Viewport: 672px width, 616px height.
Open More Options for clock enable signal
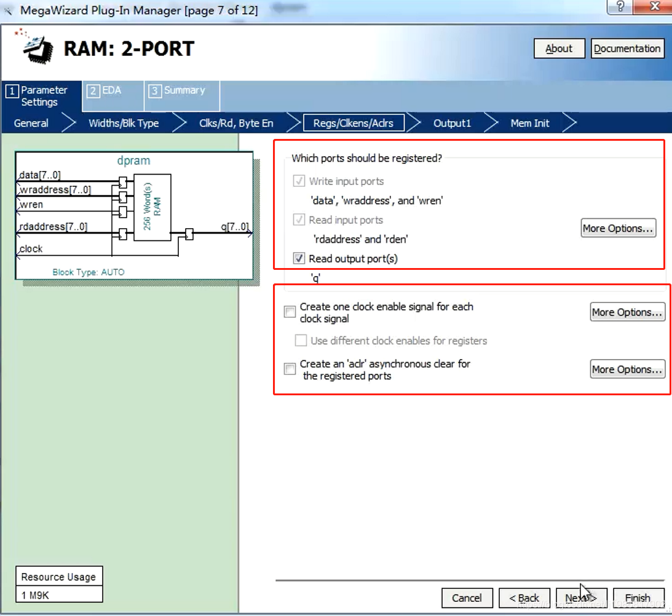click(628, 312)
